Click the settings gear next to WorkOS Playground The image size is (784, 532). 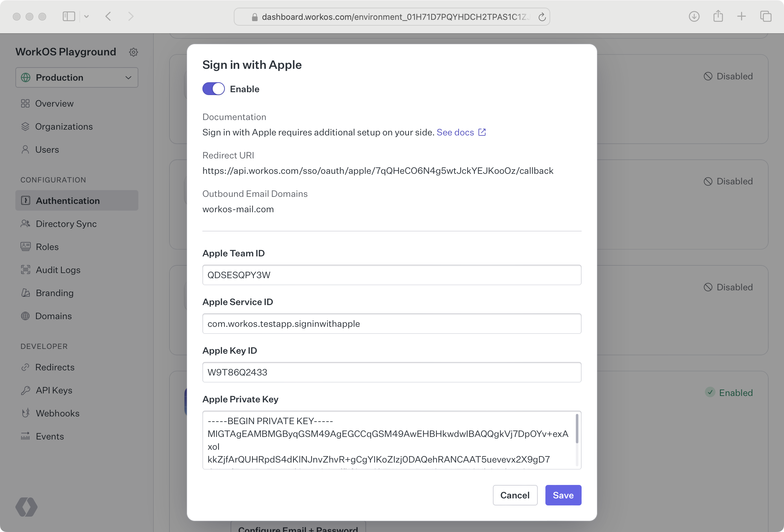(133, 52)
